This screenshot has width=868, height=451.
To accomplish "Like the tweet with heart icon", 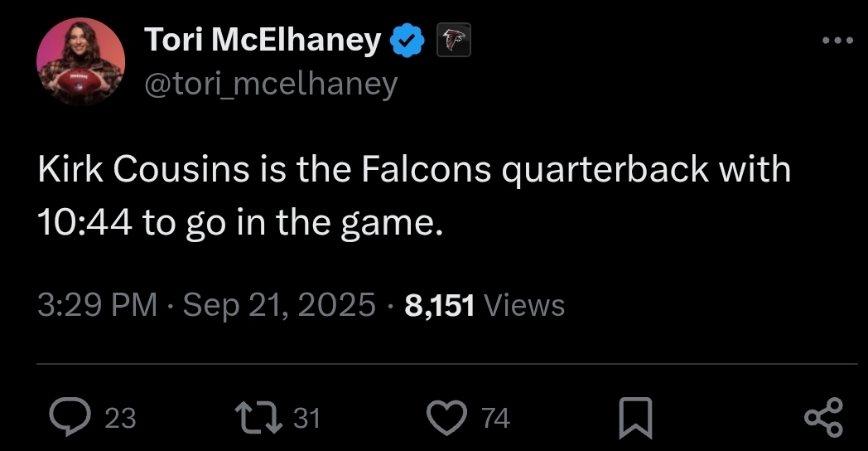I will pyautogui.click(x=446, y=417).
